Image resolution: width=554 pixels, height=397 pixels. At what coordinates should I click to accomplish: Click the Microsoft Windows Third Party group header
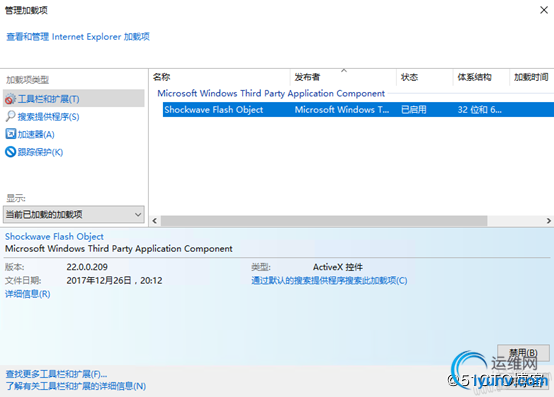click(271, 93)
